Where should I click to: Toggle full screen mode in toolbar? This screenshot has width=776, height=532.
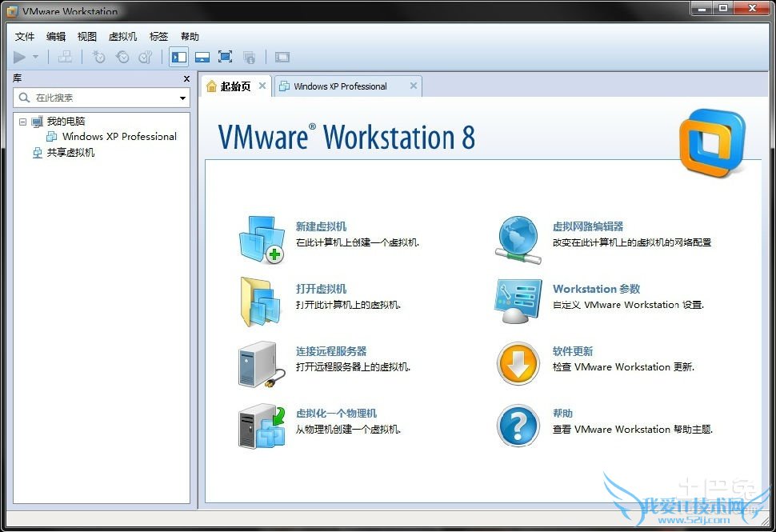(226, 57)
